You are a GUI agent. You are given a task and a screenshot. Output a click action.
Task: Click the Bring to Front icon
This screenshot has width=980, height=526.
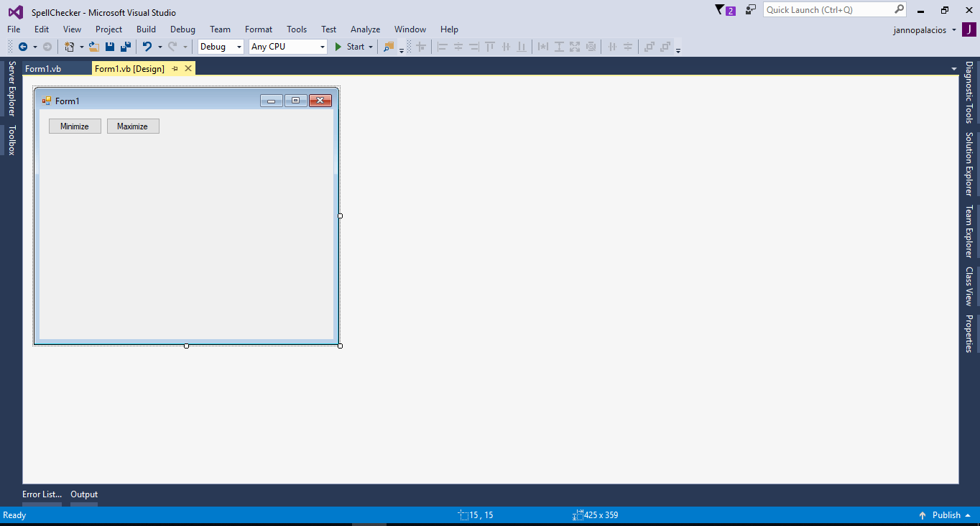pyautogui.click(x=650, y=47)
